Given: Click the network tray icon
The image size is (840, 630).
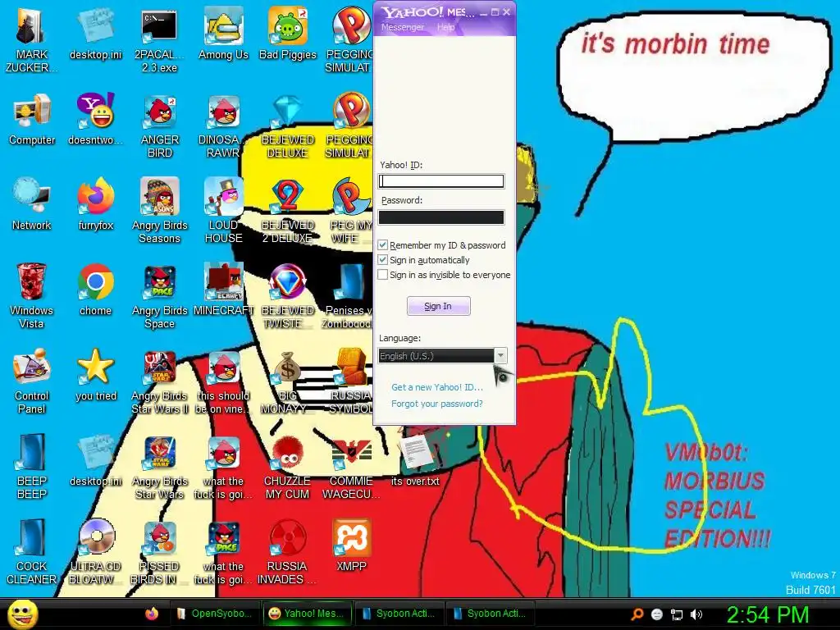Looking at the screenshot, I should [677, 614].
